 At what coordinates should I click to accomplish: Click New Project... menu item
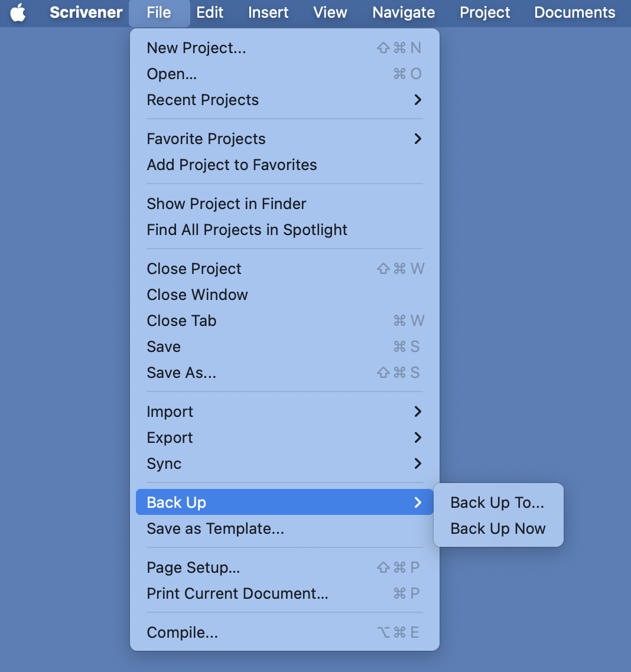click(x=285, y=48)
